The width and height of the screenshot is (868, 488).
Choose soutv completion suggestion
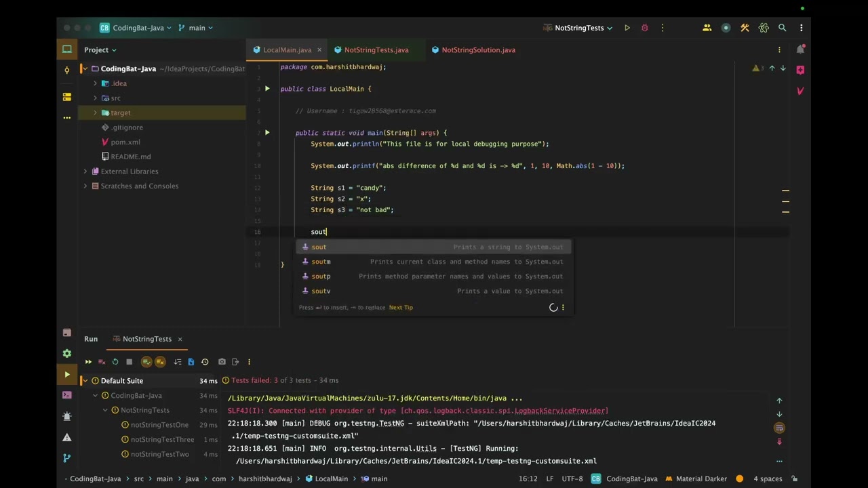pyautogui.click(x=432, y=291)
